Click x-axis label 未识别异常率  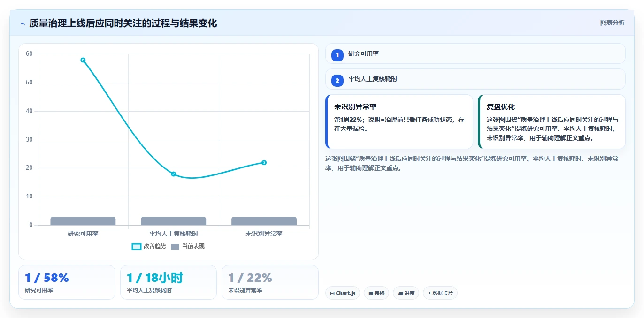coord(264,234)
